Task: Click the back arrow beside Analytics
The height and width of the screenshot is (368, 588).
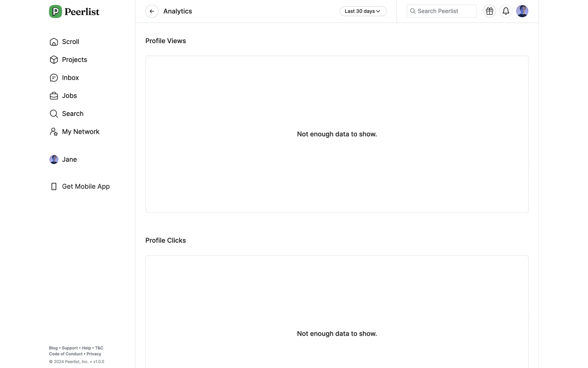Action: click(x=152, y=11)
